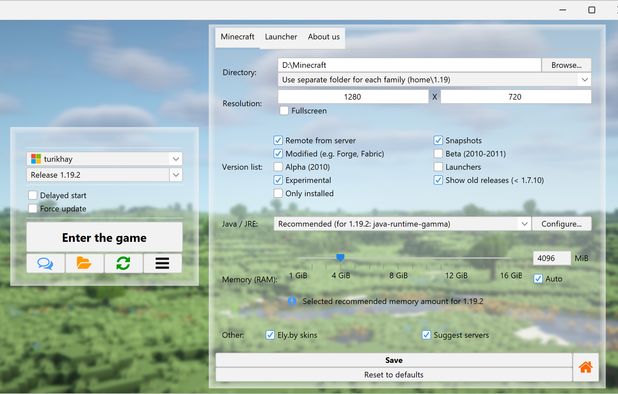Set memory slider to 12 GiB mark
618x394 pixels.
click(456, 258)
